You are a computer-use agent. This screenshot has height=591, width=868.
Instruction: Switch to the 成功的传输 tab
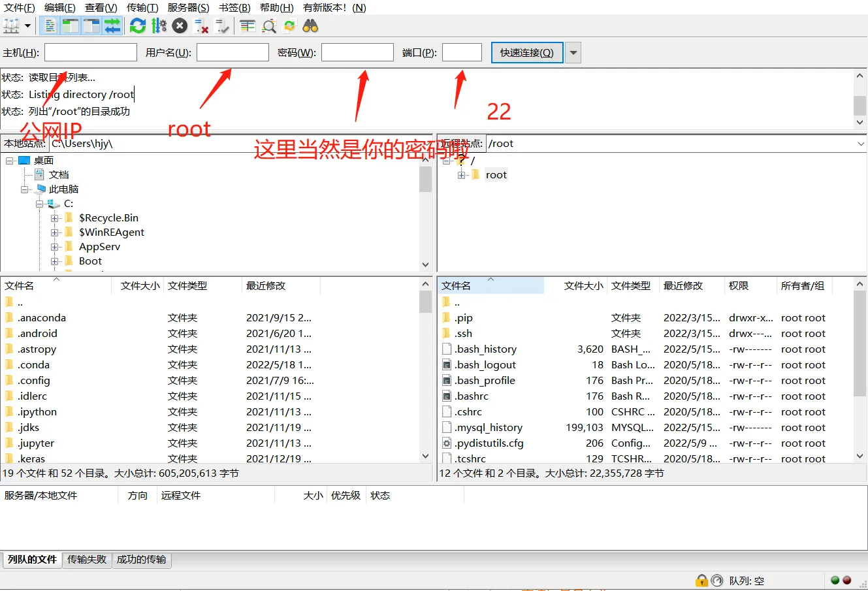pyautogui.click(x=141, y=560)
